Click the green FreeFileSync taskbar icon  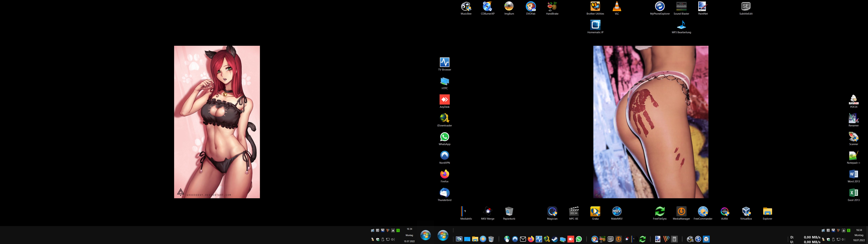pos(642,239)
